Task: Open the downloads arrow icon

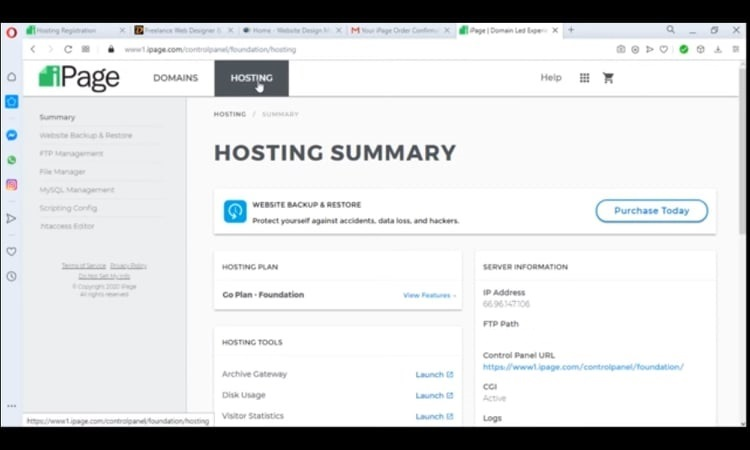Action: [x=718, y=49]
